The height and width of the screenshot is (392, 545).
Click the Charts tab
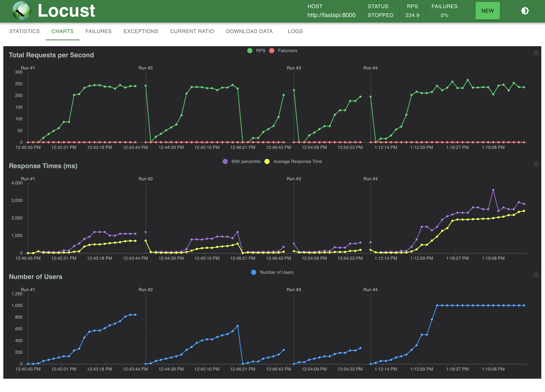pyautogui.click(x=62, y=31)
